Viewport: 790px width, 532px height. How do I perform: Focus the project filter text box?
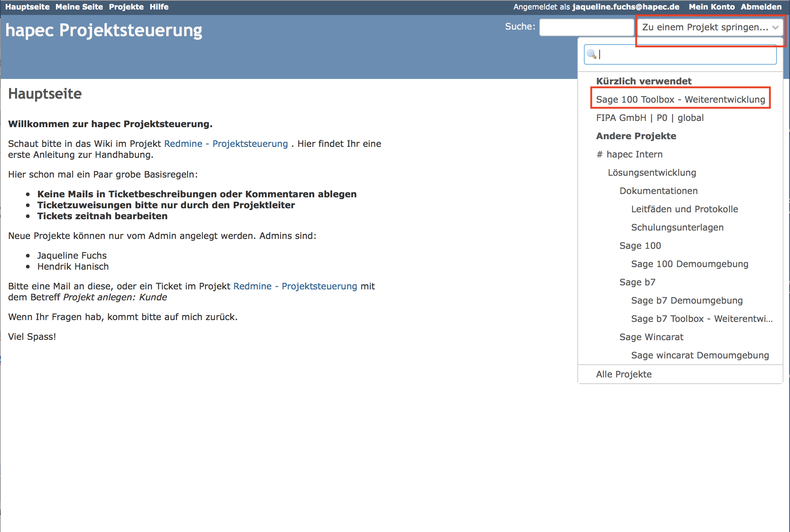pyautogui.click(x=687, y=54)
